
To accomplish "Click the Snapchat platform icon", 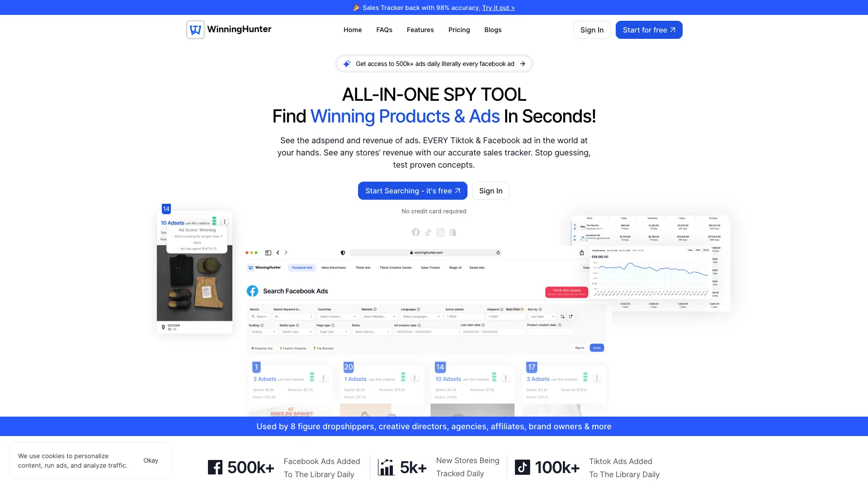I will [x=453, y=232].
